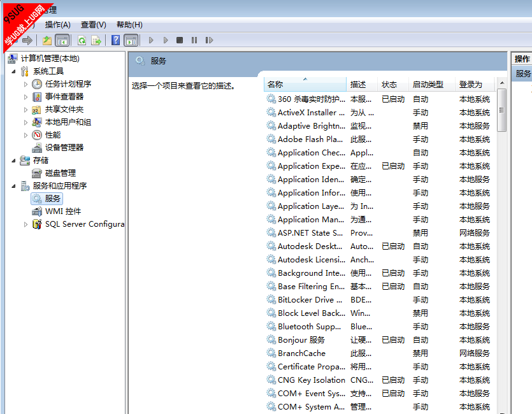Expand the 共享文件夹 node arrow
532x414 pixels.
coord(25,110)
